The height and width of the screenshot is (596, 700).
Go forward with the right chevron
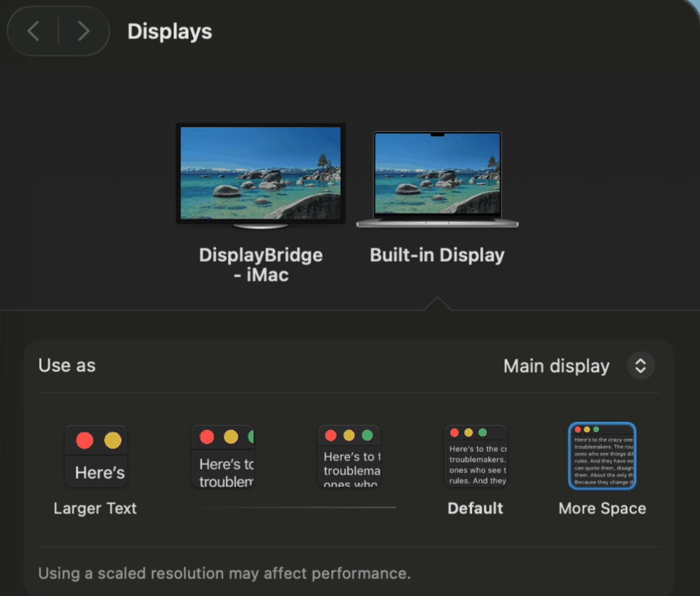(x=84, y=31)
